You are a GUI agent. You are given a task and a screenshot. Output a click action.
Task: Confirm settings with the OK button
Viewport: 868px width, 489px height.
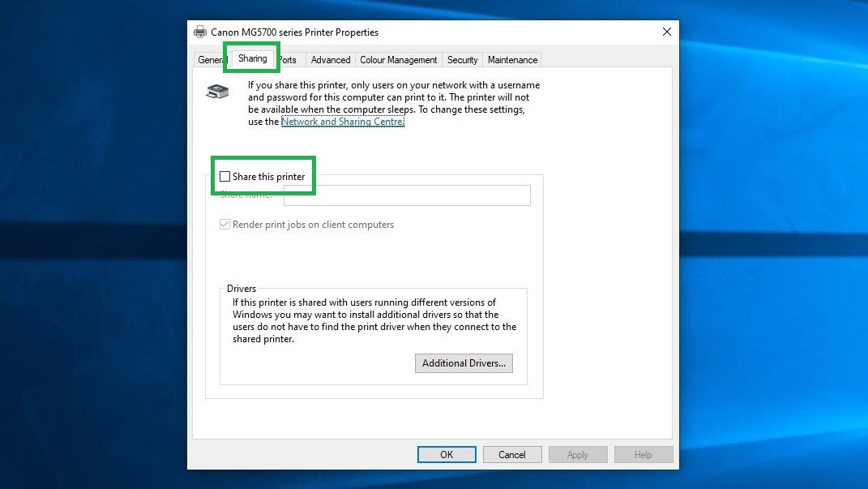[447, 454]
